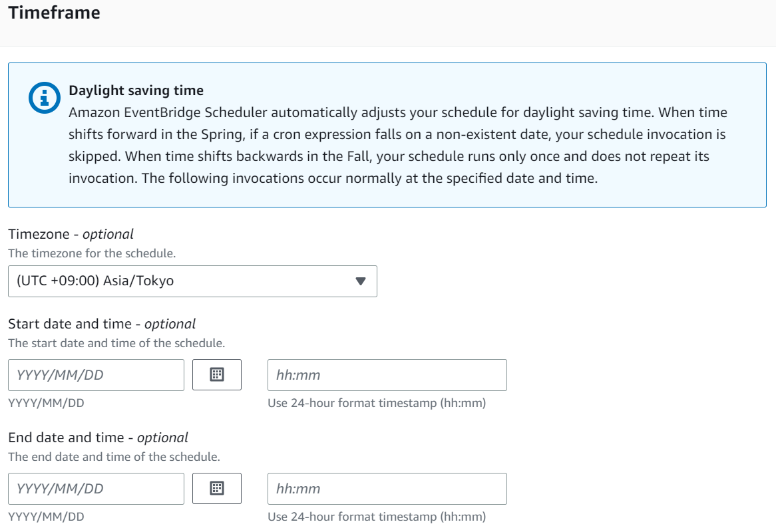Click the end time hh:mm field
This screenshot has width=776, height=532.
point(387,489)
